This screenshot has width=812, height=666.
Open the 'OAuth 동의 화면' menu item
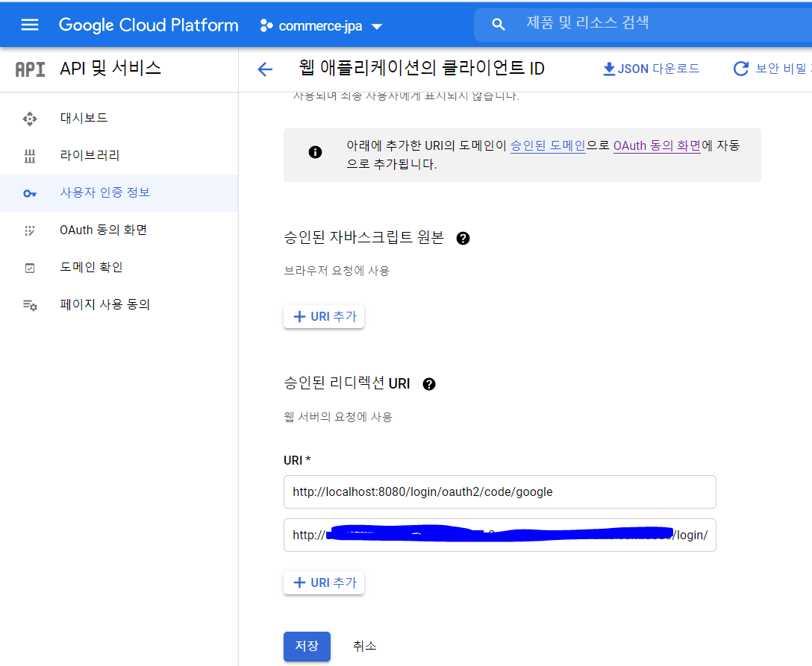coord(119,230)
